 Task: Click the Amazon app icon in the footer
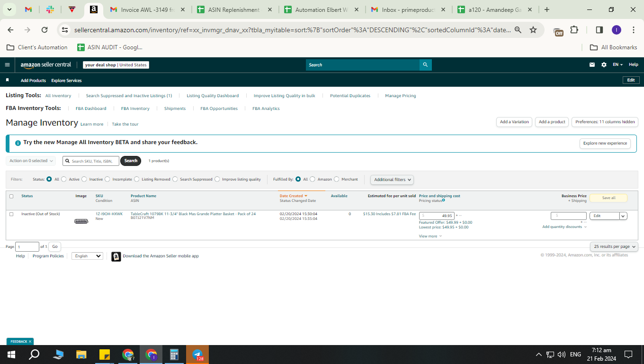click(116, 256)
